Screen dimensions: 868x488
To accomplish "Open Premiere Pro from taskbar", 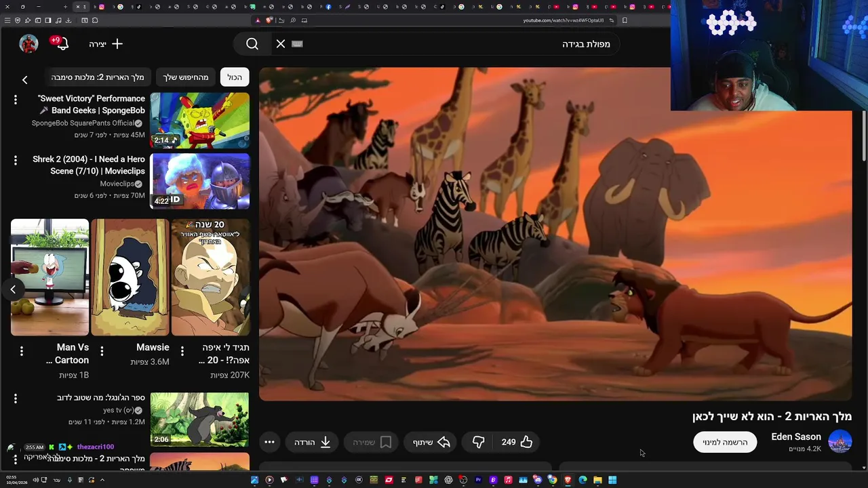I will tap(478, 480).
